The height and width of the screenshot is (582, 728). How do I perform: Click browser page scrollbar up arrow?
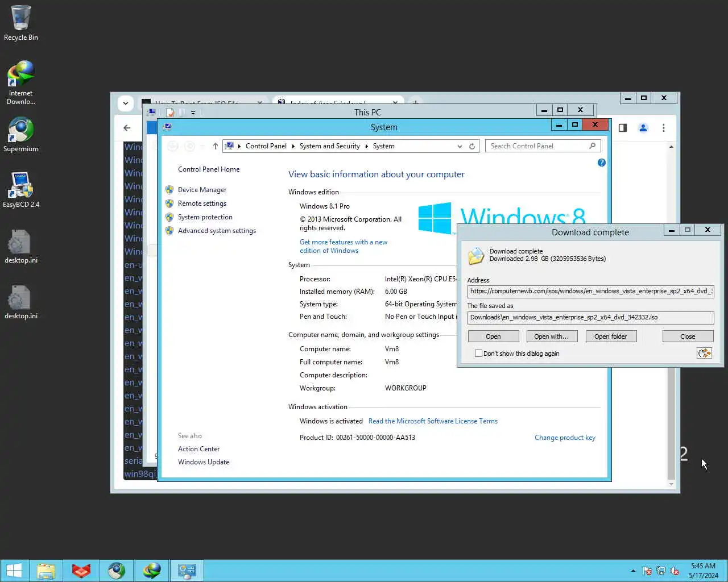pos(671,147)
